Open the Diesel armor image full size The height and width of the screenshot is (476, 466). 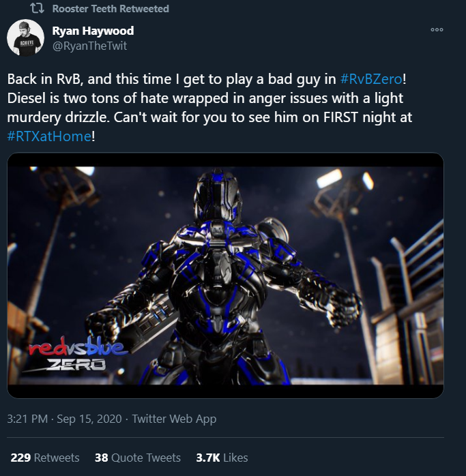pyautogui.click(x=225, y=276)
